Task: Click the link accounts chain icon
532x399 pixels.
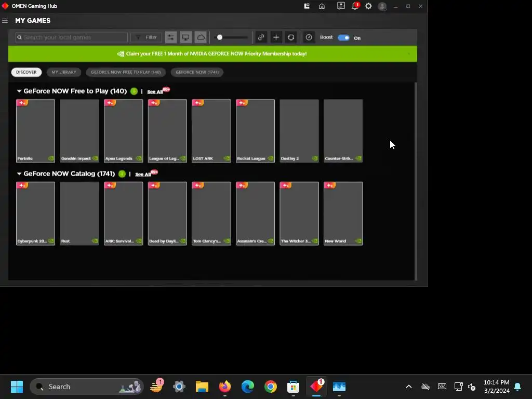Action: click(261, 37)
